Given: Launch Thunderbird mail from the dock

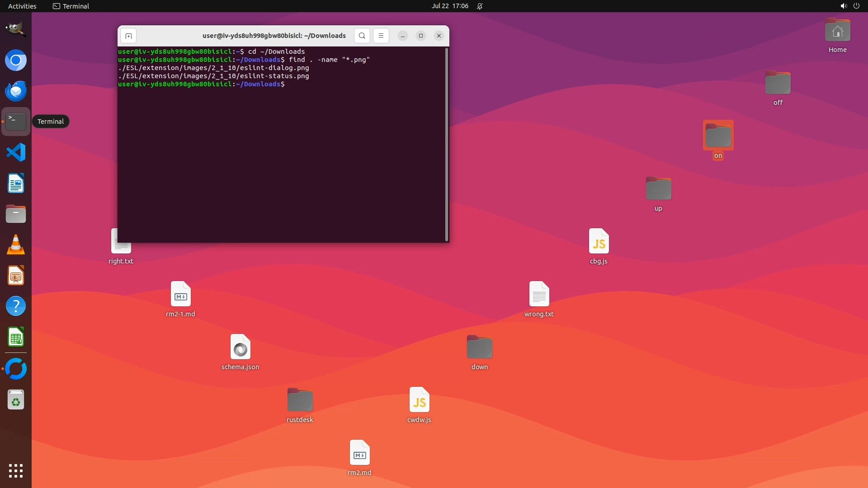Looking at the screenshot, I should click(16, 91).
